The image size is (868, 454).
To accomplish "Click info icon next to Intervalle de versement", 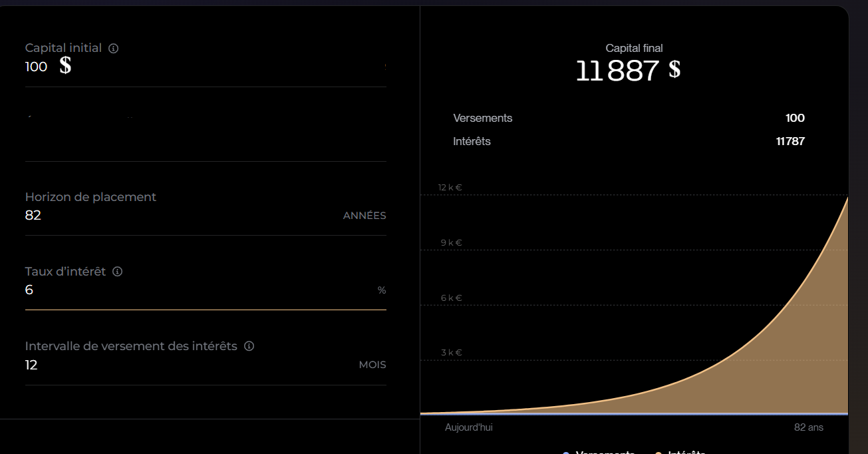I will pos(249,346).
